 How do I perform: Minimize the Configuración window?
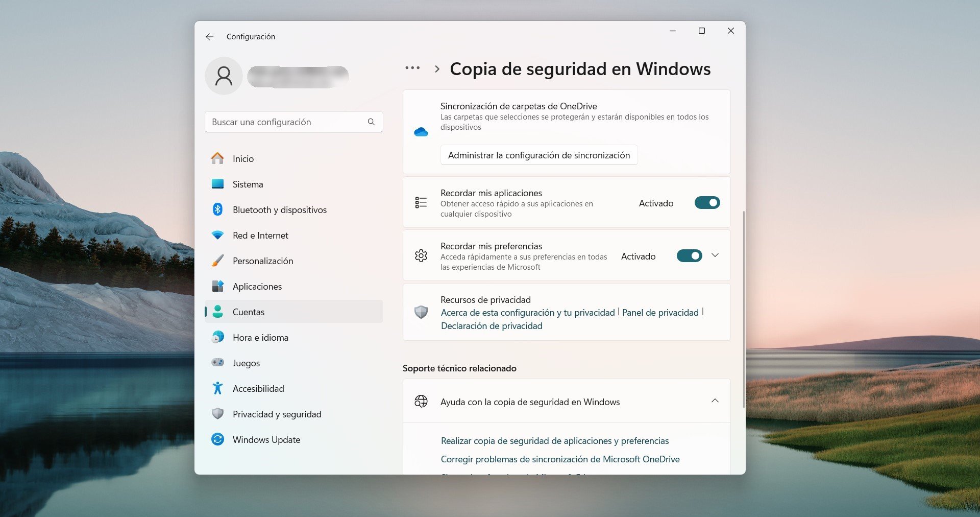pyautogui.click(x=673, y=31)
